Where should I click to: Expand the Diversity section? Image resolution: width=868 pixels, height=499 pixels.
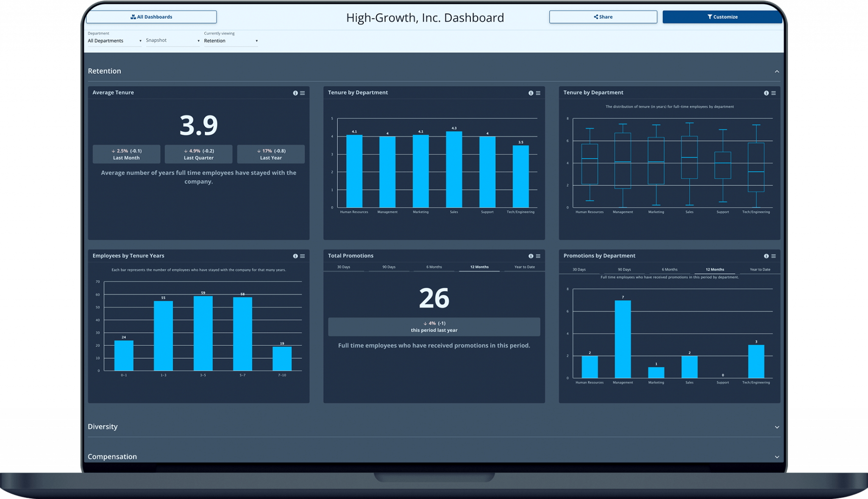[777, 427]
